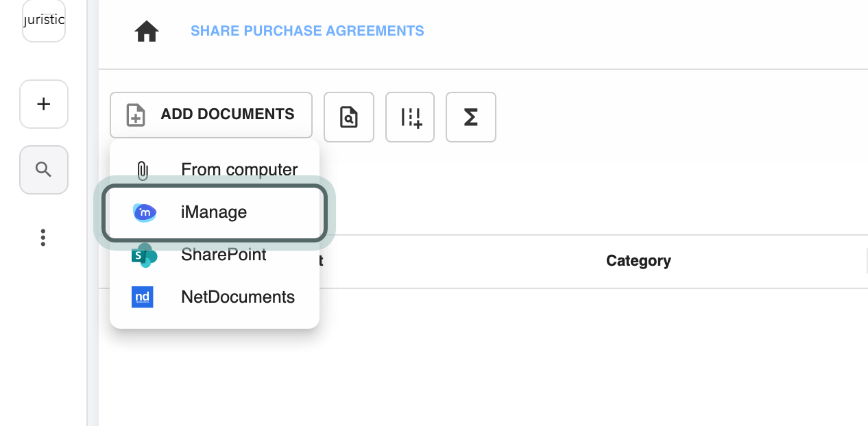Select SharePoint from the menu
868x426 pixels.
tap(215, 255)
